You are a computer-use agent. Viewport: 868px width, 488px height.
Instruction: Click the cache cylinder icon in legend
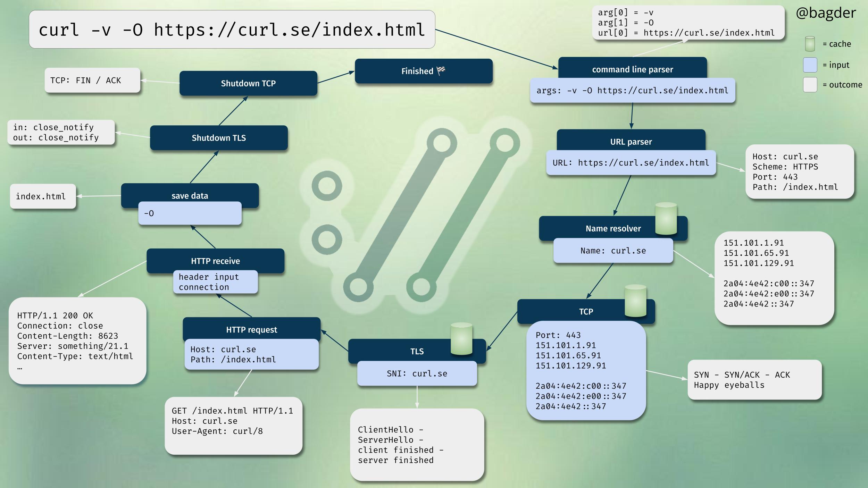coord(810,44)
